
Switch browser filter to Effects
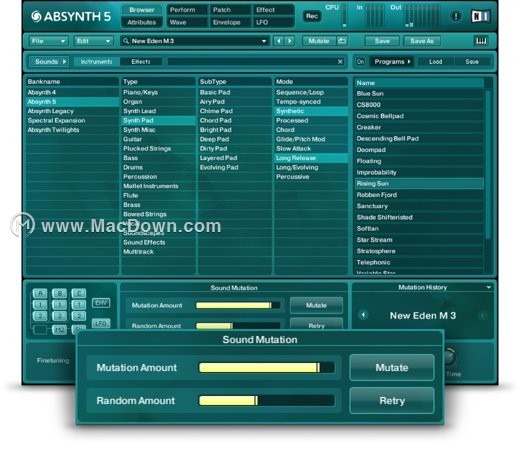click(x=141, y=62)
